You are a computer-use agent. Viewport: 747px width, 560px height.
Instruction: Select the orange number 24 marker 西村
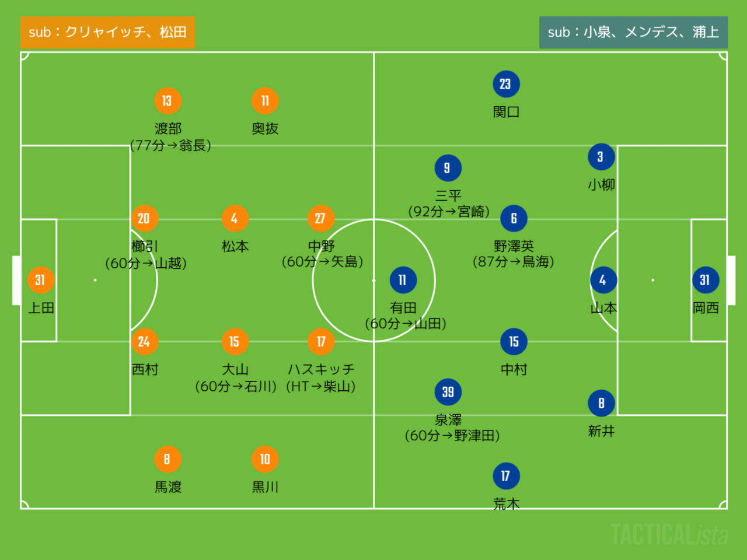click(x=144, y=342)
